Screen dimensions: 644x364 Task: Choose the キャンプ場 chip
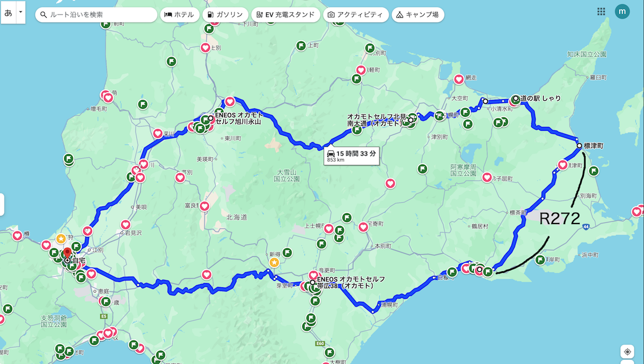(418, 15)
